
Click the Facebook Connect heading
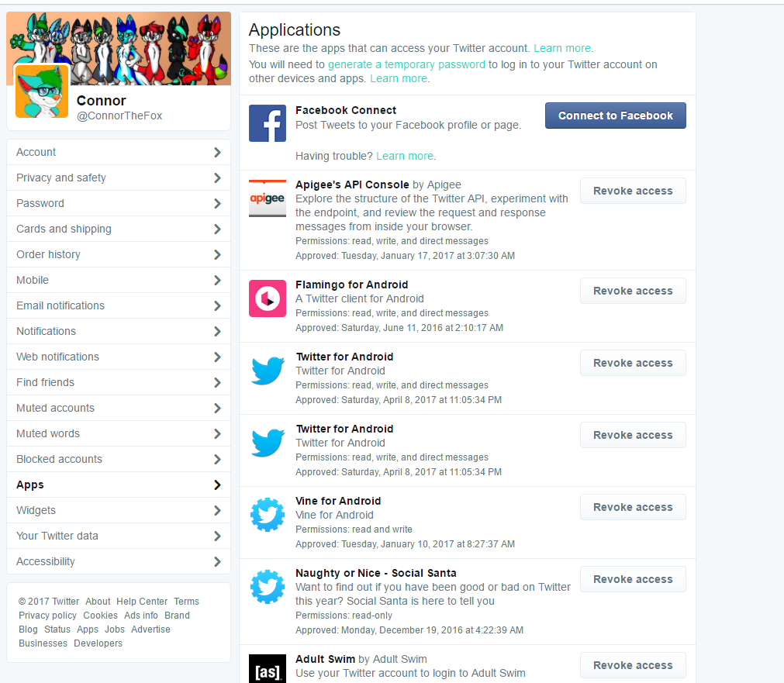[346, 110]
